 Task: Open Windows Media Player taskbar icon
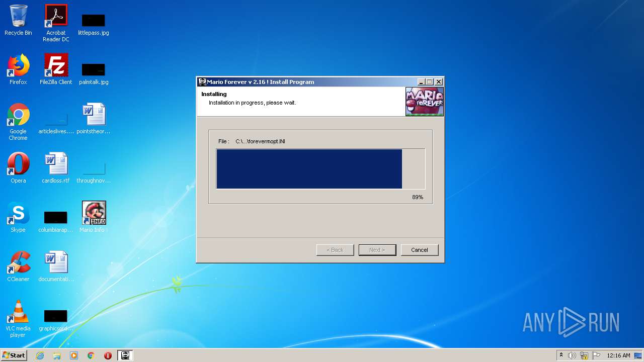74,355
